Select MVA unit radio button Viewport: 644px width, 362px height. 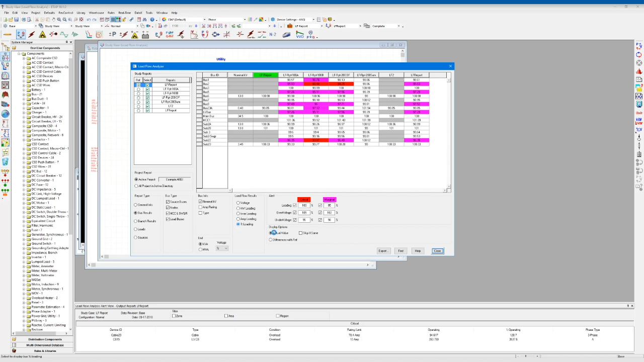(x=200, y=249)
